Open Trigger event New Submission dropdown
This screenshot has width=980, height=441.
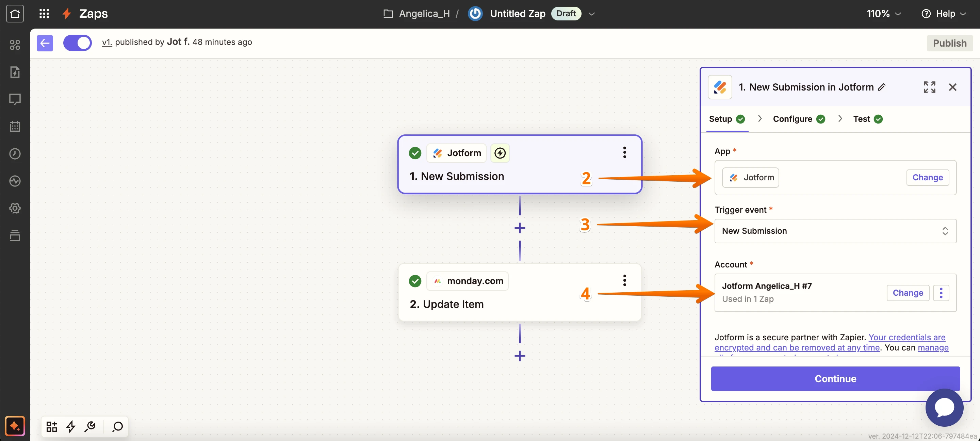[835, 231]
